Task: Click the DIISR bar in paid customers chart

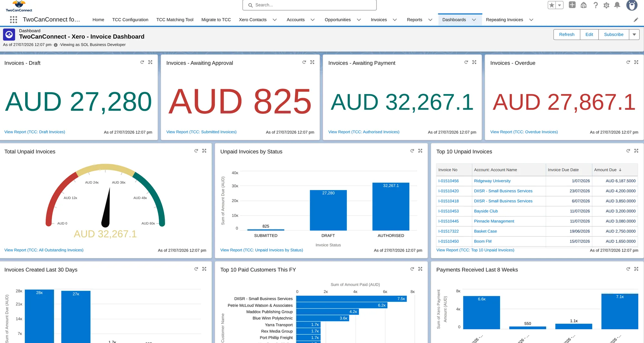Action: click(351, 299)
